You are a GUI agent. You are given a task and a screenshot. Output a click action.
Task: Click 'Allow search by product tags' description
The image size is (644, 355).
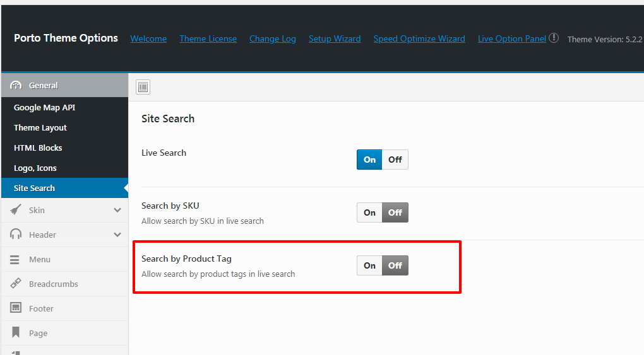[218, 274]
